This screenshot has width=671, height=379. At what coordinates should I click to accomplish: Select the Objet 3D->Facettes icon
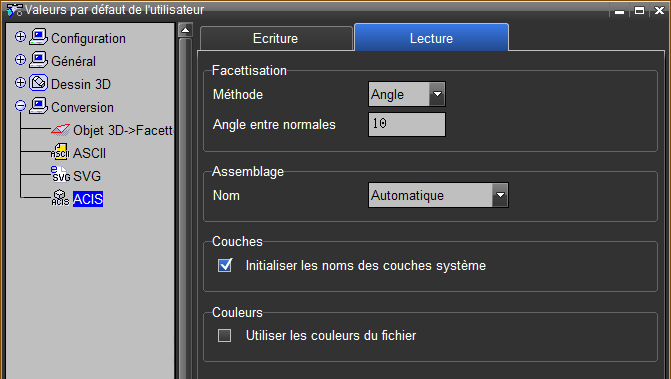[60, 130]
